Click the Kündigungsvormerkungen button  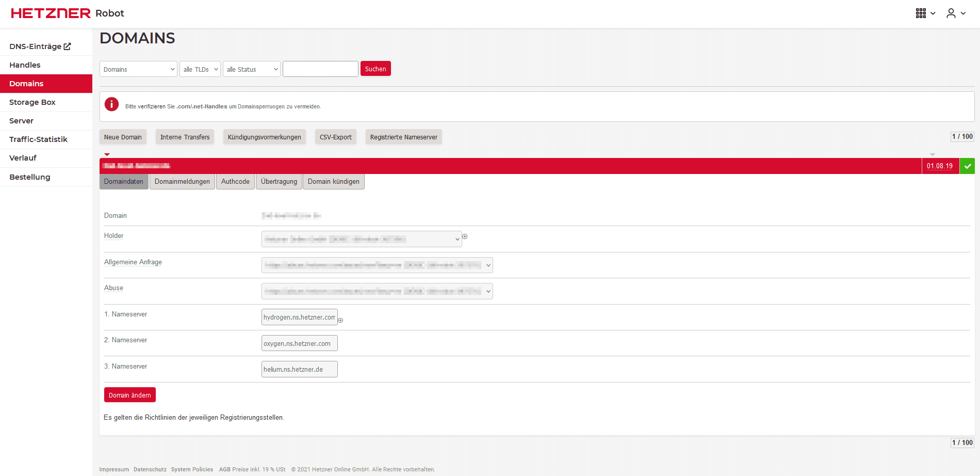tap(265, 137)
